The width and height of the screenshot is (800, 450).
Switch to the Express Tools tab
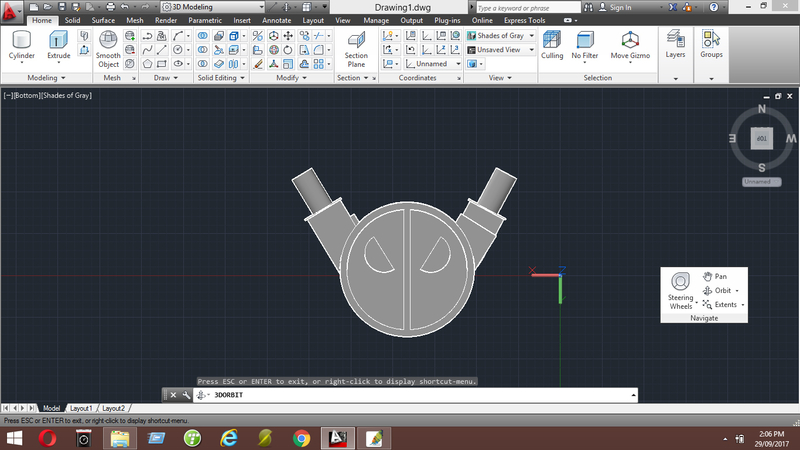click(524, 20)
